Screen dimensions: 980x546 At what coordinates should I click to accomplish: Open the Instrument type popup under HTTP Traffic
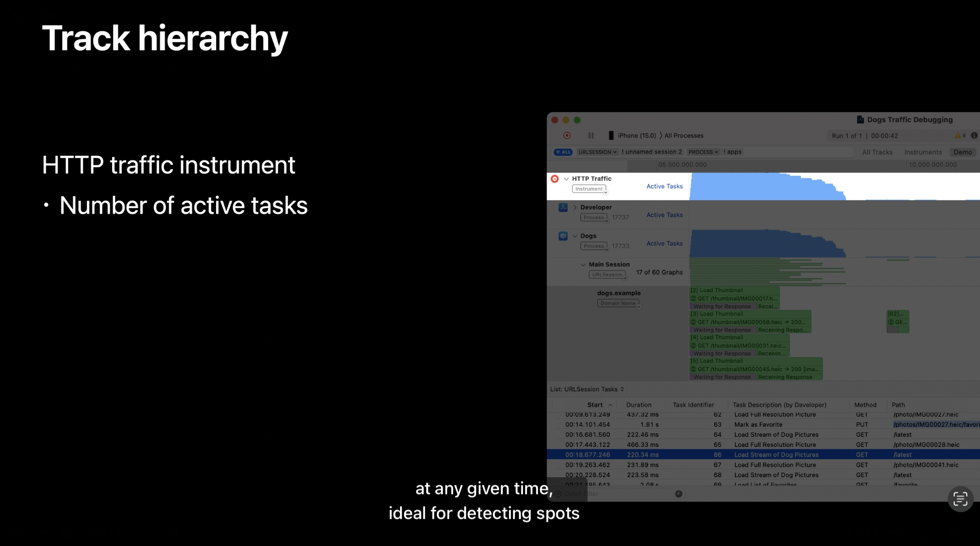click(x=590, y=189)
